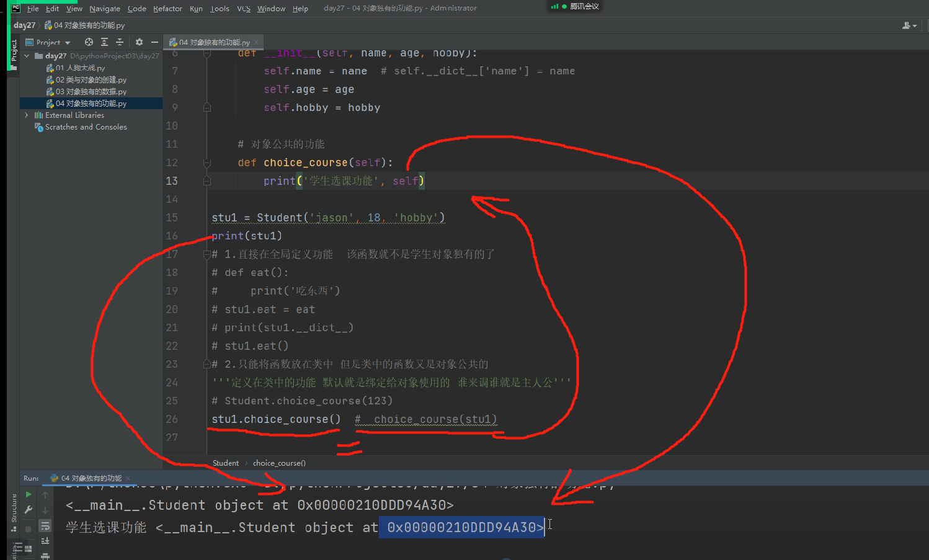Click the Print icon in Run console toolbar

click(45, 556)
